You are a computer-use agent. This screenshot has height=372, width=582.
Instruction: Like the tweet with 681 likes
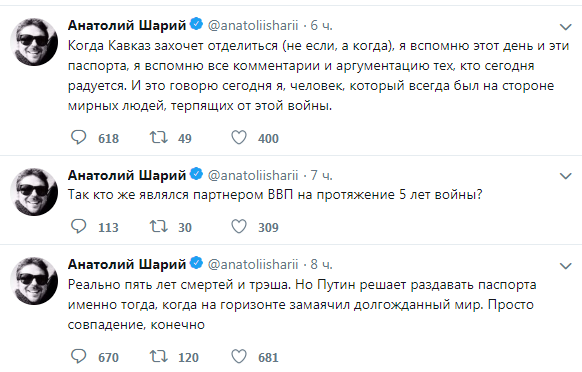[239, 356]
